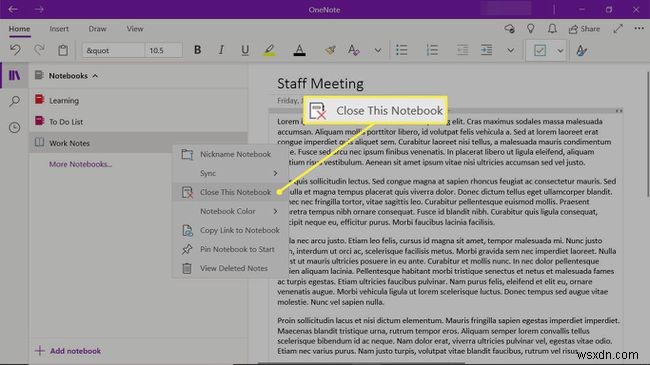Click the note container resize arrows handle
The height and width of the screenshot is (365, 650).
click(x=618, y=111)
